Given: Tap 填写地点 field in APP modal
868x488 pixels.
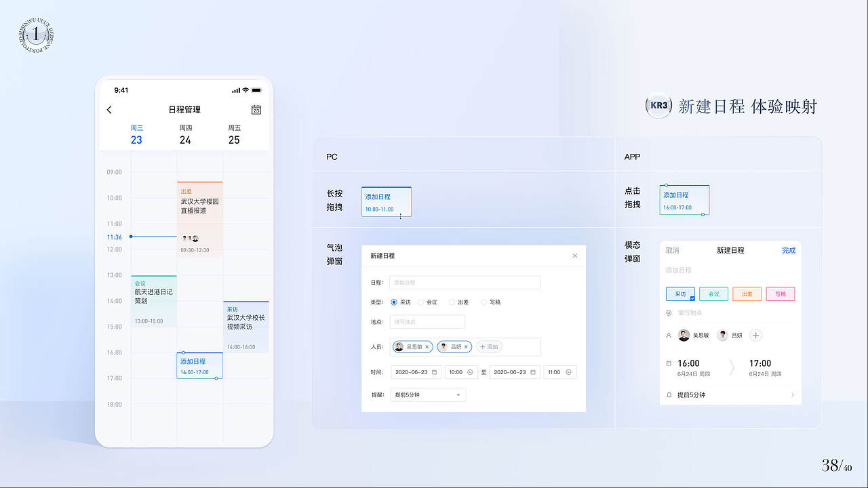Looking at the screenshot, I should [x=689, y=313].
